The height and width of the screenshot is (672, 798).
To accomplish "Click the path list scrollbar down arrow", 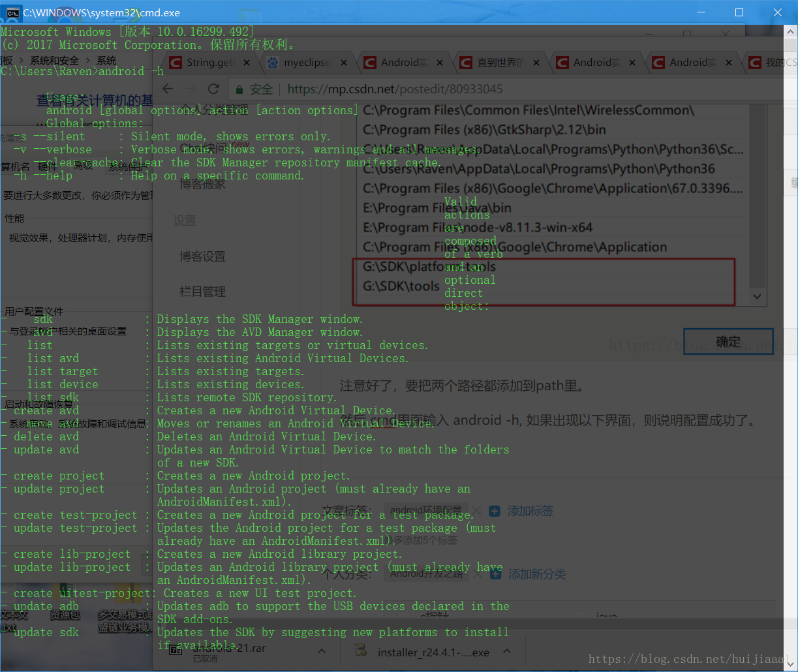I will click(x=757, y=296).
